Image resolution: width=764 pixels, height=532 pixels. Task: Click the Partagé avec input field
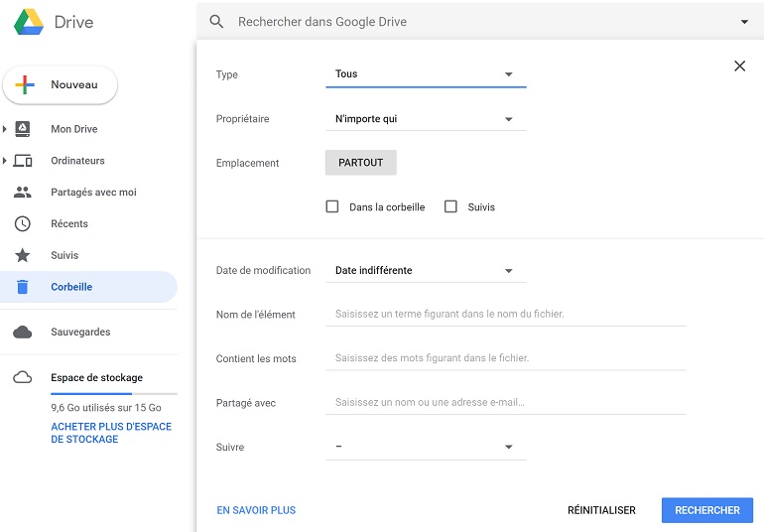[506, 403]
